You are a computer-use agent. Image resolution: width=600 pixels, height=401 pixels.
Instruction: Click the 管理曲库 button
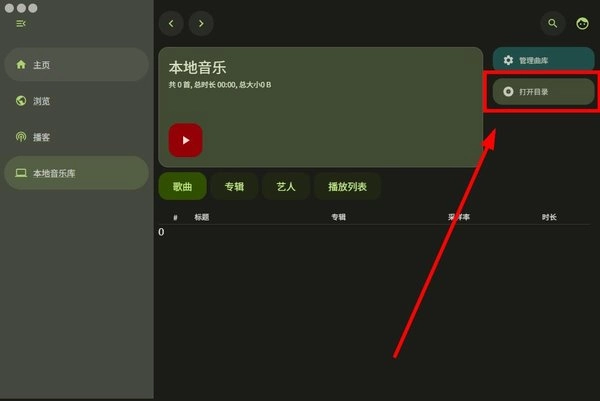coord(543,60)
